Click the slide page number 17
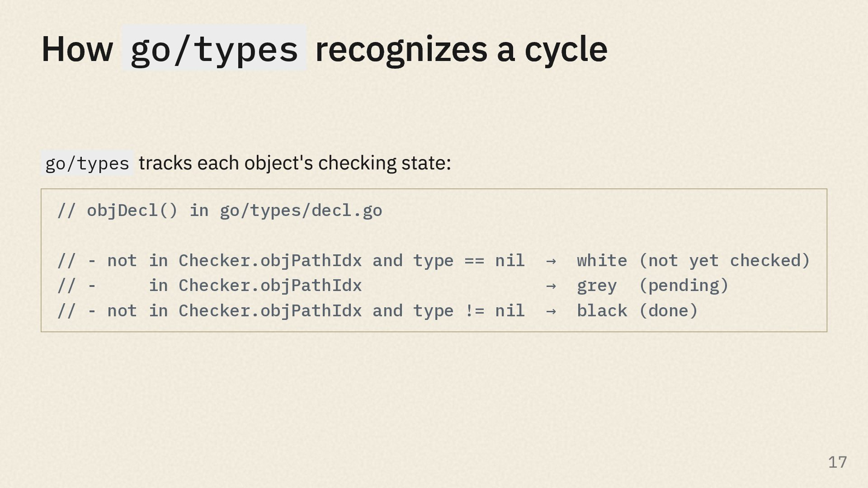The width and height of the screenshot is (868, 488). point(837,462)
